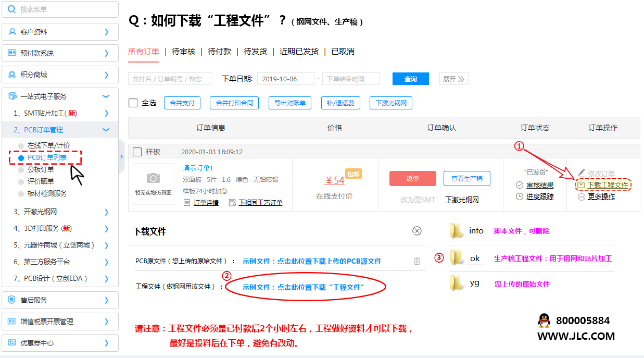The image size is (644, 358).
Task: Check the 样板 order row checkbox
Action: tap(137, 152)
